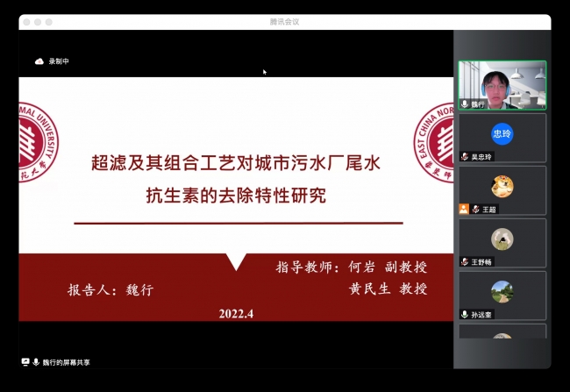Click 孙远奎's landscape avatar

click(x=502, y=291)
